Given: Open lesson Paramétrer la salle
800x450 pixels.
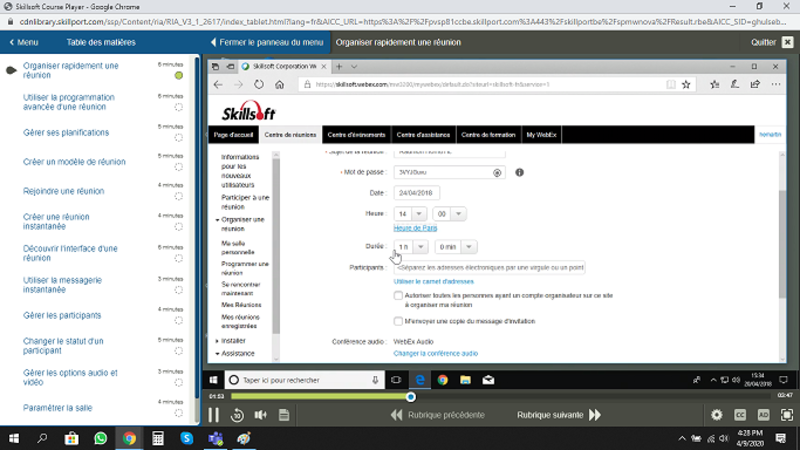Looking at the screenshot, I should pyautogui.click(x=58, y=408).
